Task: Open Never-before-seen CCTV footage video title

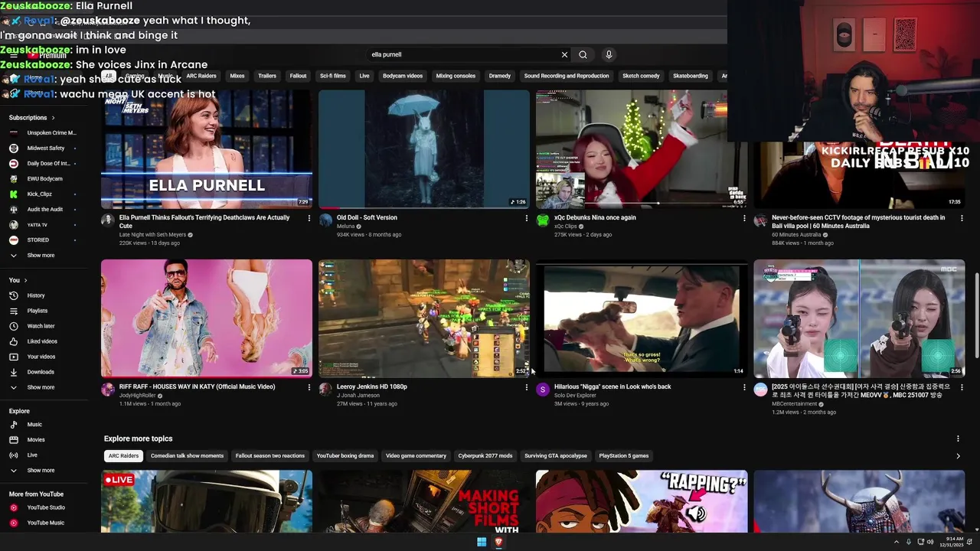Action: (x=858, y=222)
